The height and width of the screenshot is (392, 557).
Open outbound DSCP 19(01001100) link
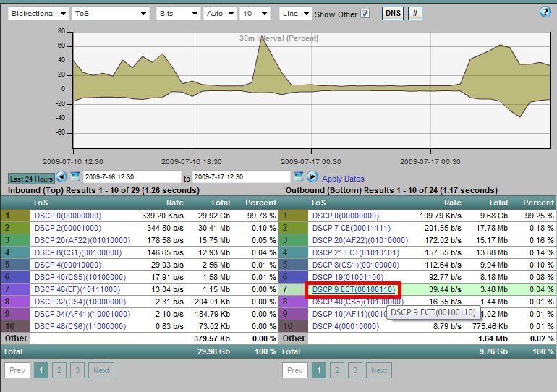tap(348, 277)
